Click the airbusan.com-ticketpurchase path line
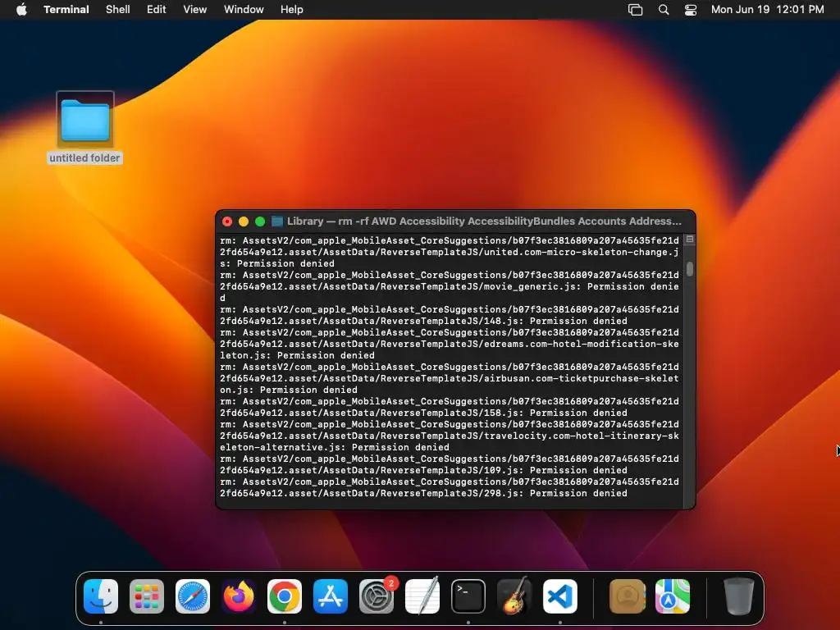The width and height of the screenshot is (840, 630). point(450,378)
